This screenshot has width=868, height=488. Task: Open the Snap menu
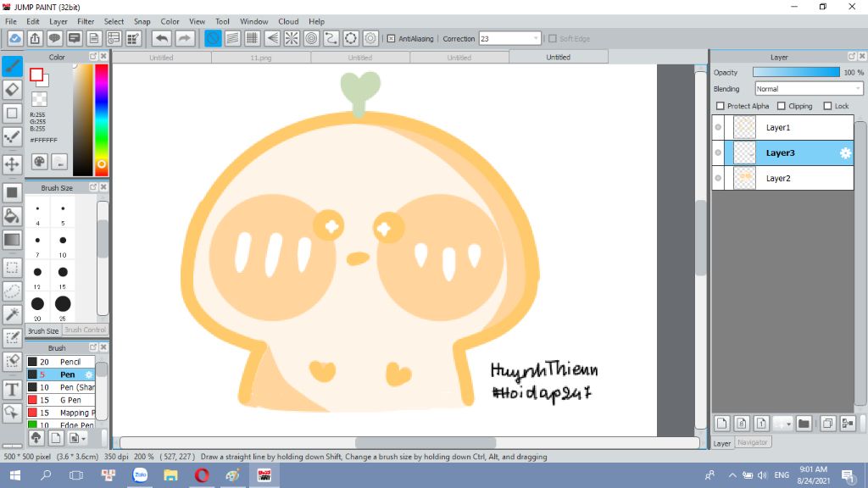(142, 21)
